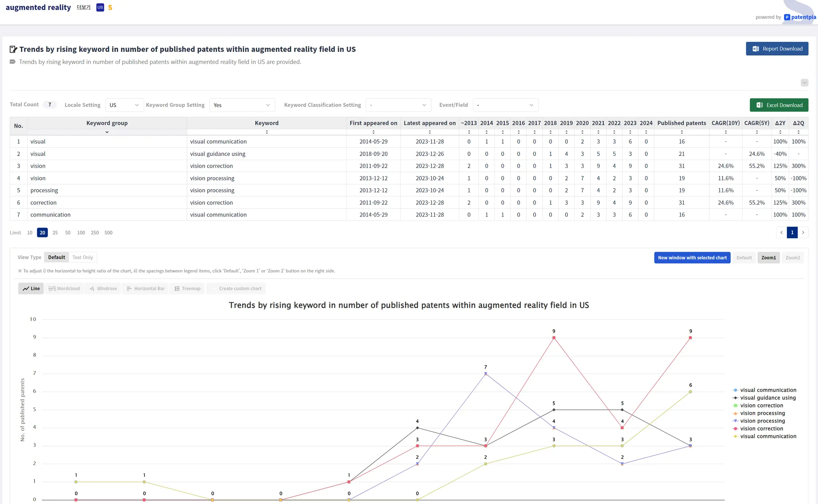Image resolution: width=818 pixels, height=504 pixels.
Task: Open Keyword Group Setting dropdown
Action: (x=242, y=105)
